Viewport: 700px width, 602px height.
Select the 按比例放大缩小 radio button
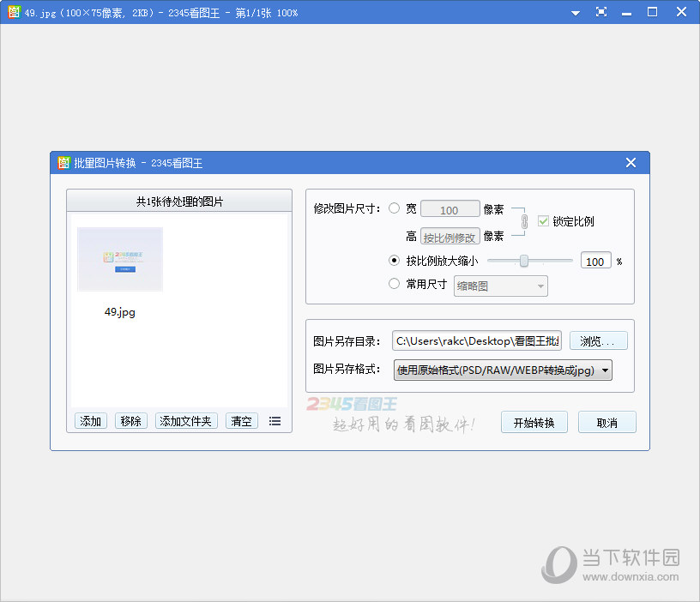(394, 260)
